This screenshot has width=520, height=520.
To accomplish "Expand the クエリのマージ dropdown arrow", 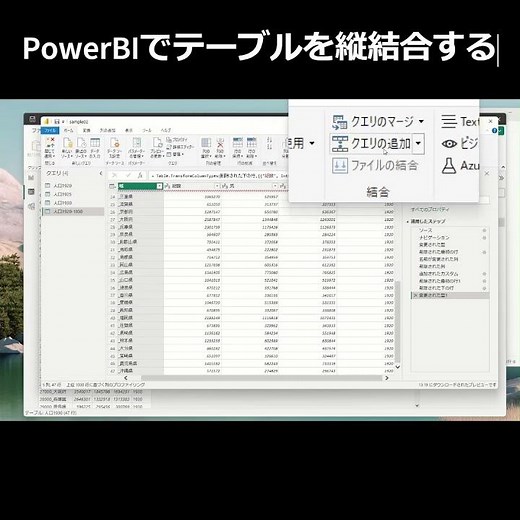I will [x=421, y=122].
